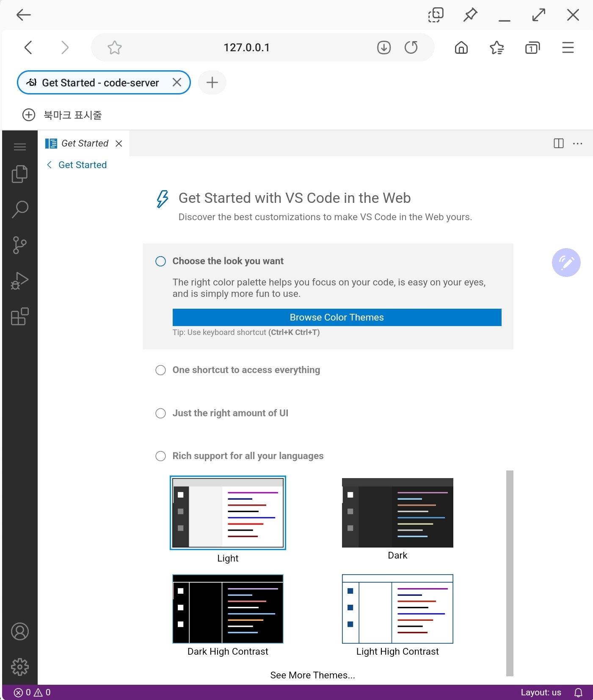Open the browser hamburger menu
The width and height of the screenshot is (593, 700).
[568, 47]
